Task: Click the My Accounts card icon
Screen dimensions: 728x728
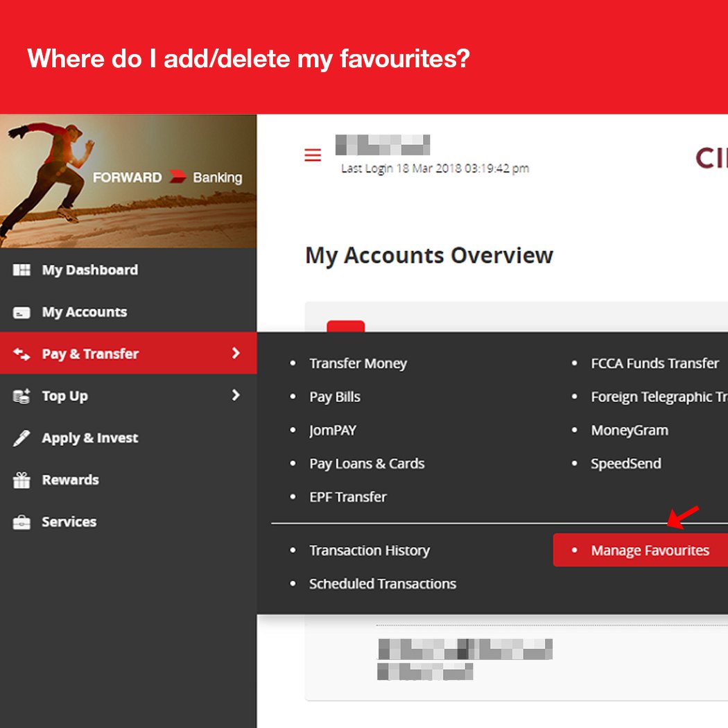Action: tap(21, 313)
